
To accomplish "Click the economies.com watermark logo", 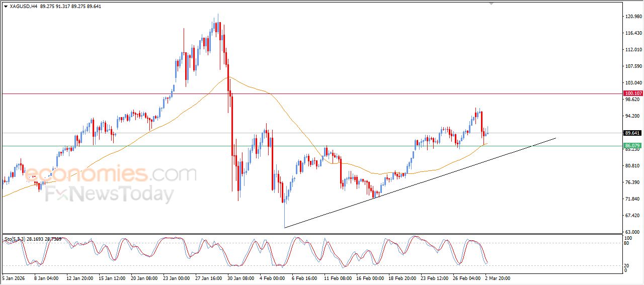I will (x=110, y=174).
